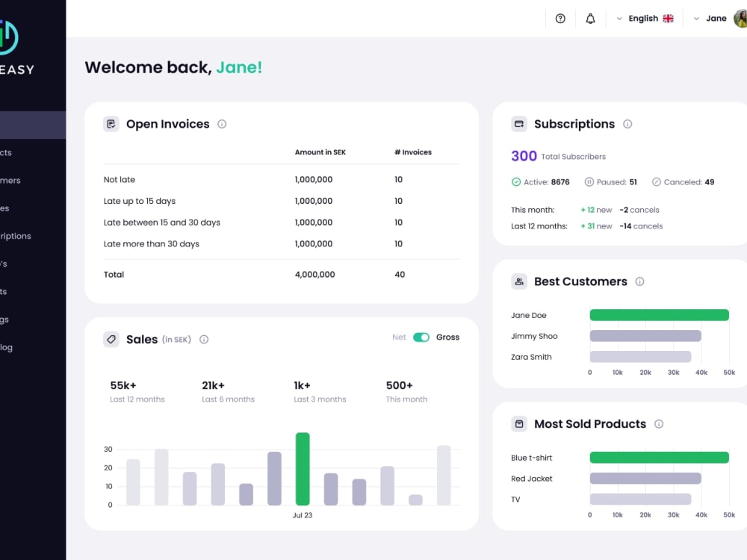The width and height of the screenshot is (747, 560).
Task: Click the Best Customers panel icon
Action: pos(519,281)
